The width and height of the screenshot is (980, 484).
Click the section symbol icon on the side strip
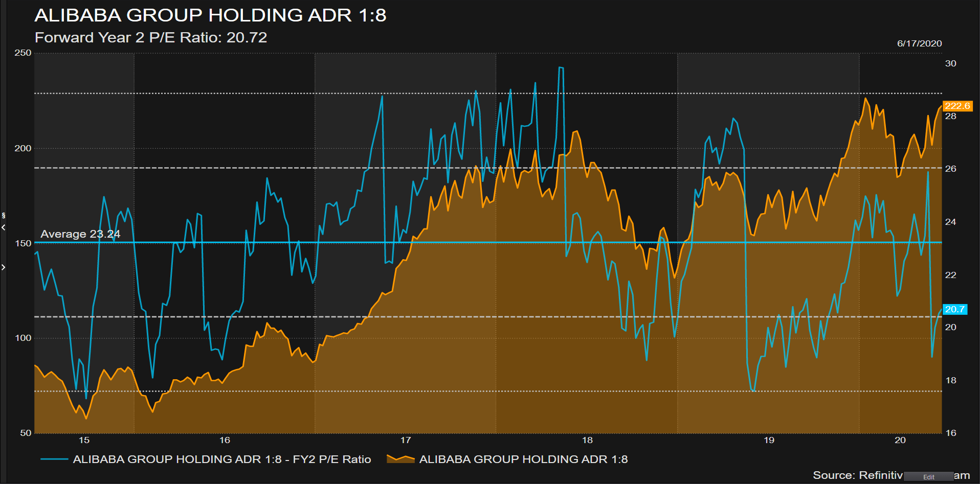click(4, 216)
